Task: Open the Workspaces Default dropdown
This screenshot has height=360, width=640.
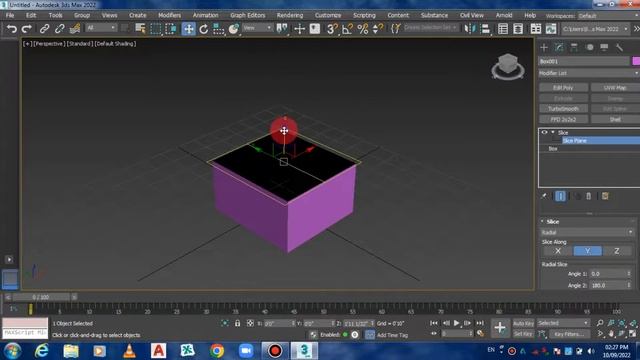Action: tap(608, 16)
